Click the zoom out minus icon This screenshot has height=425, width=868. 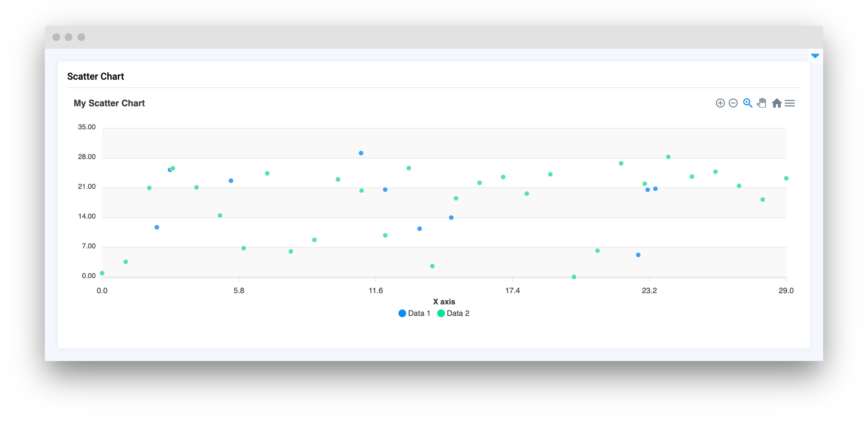(733, 103)
